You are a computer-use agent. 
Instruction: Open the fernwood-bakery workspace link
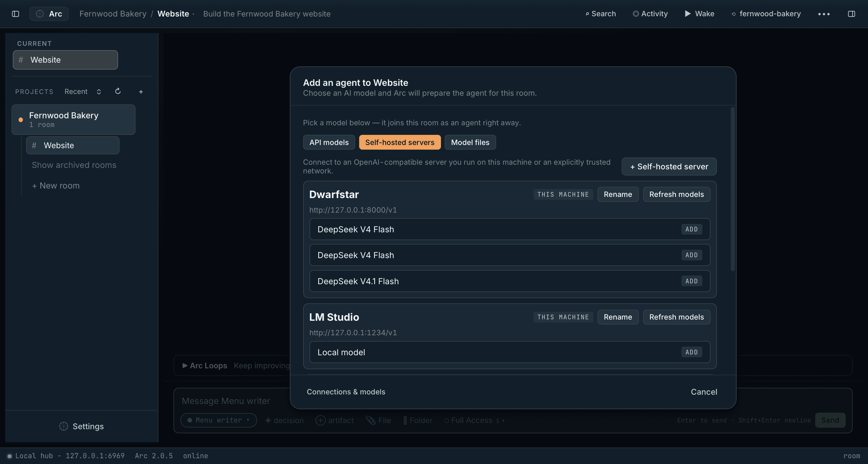tap(766, 14)
